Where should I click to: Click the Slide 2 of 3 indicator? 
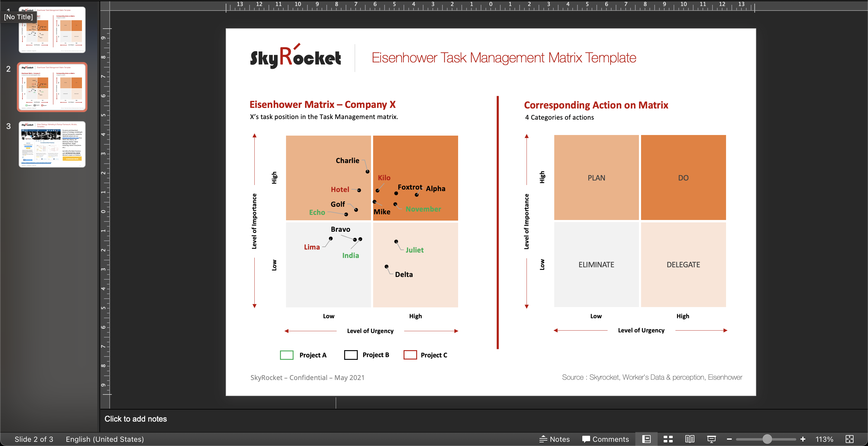click(x=34, y=439)
